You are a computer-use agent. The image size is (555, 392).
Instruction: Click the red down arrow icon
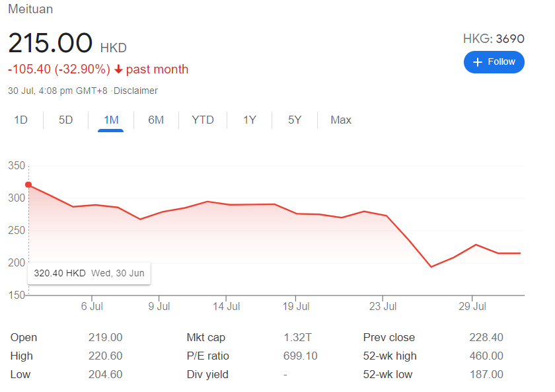coord(118,69)
